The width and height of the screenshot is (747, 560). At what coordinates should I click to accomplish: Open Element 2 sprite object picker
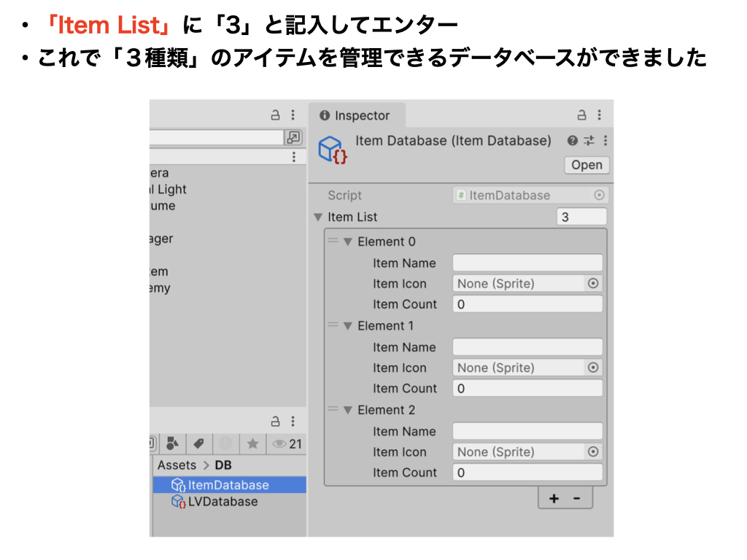point(593,452)
